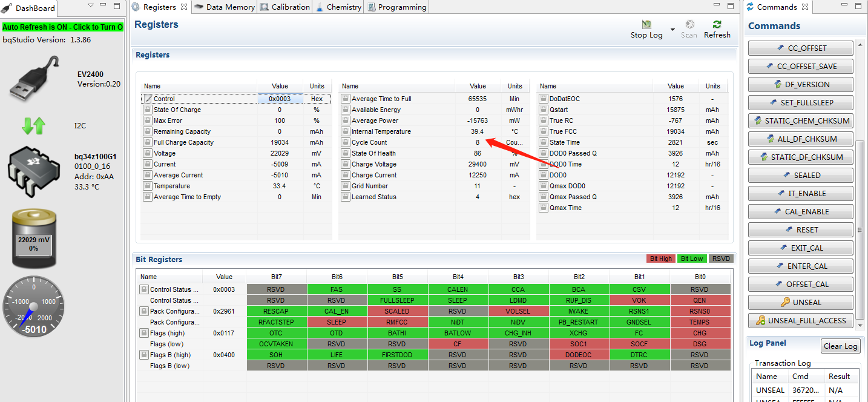Click the Stop Log icon
The height and width of the screenshot is (402, 868).
(x=646, y=24)
